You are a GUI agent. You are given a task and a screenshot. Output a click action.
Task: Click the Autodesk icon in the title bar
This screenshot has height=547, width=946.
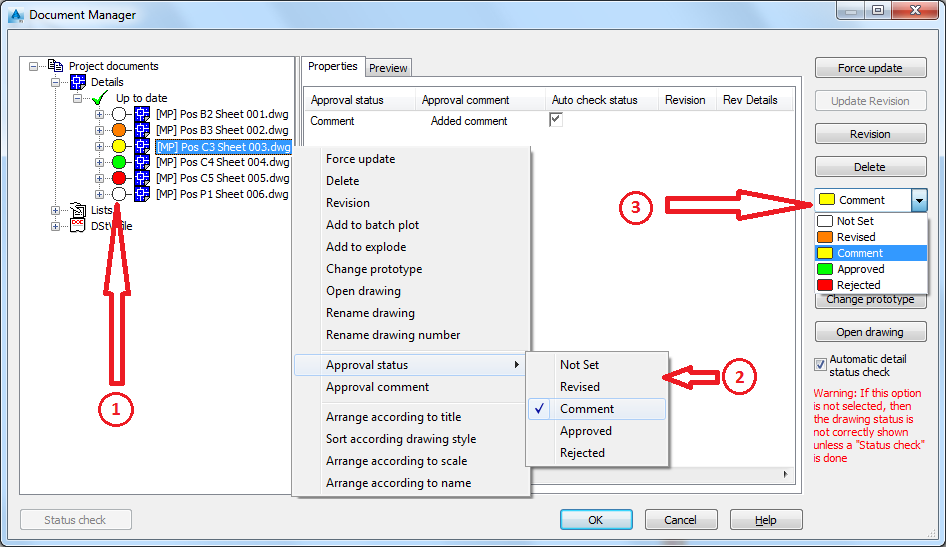(16, 14)
